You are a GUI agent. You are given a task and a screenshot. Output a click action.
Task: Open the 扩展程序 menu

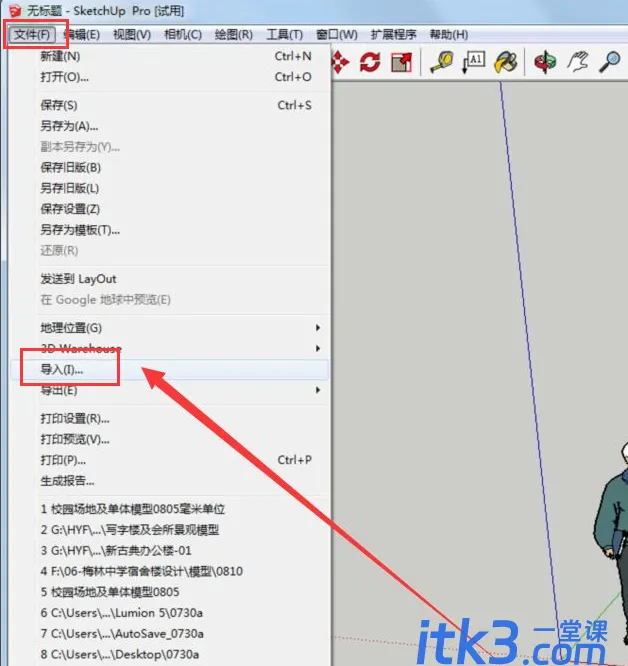[x=394, y=34]
